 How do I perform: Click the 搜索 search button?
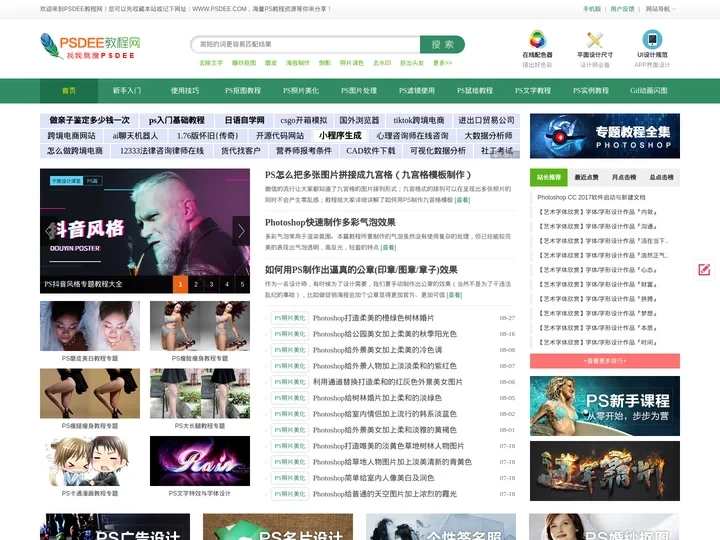tap(442, 45)
